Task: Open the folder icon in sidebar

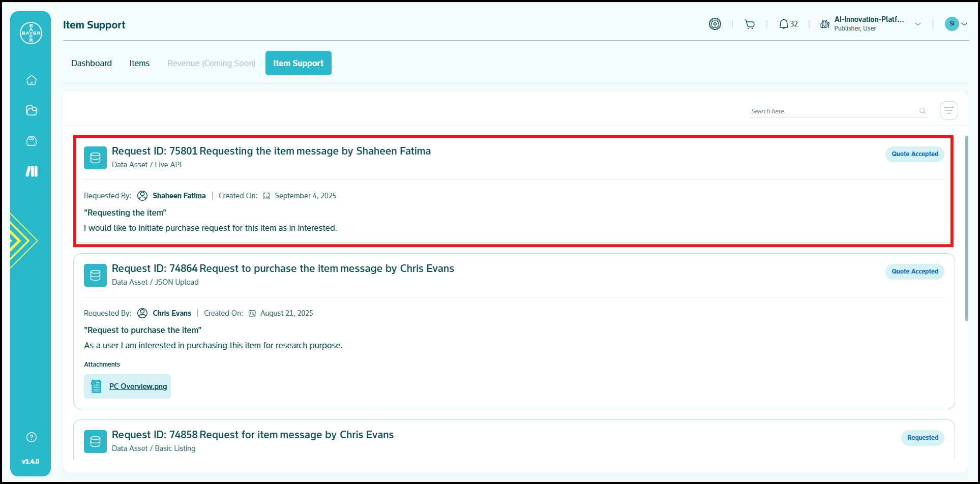Action: pyautogui.click(x=32, y=110)
